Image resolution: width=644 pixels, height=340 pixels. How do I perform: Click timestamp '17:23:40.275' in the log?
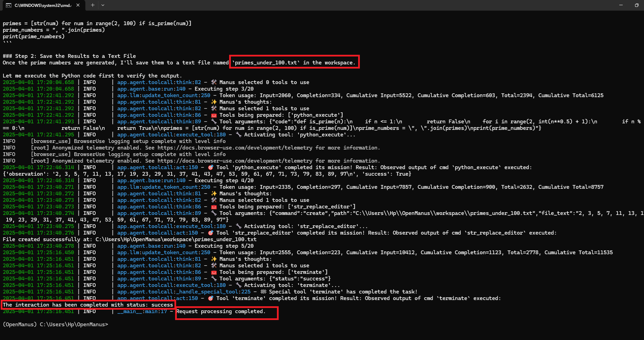click(55, 226)
